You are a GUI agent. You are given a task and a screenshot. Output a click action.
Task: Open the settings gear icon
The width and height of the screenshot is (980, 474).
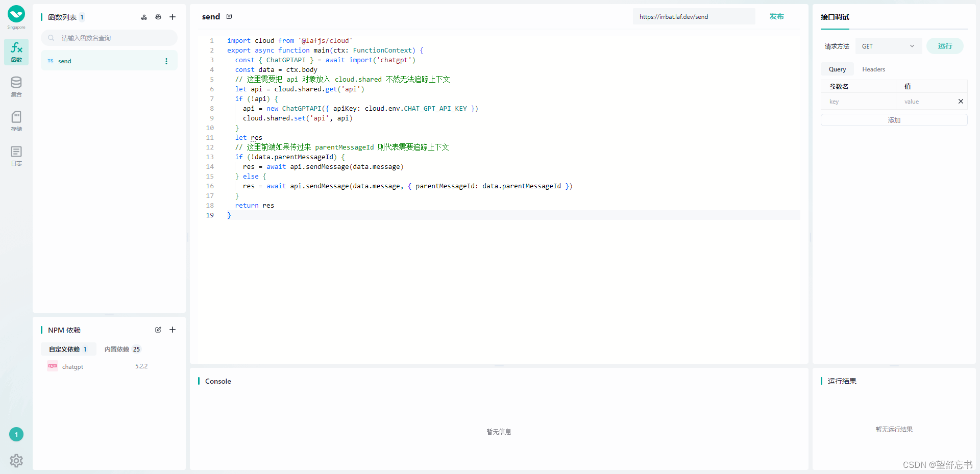click(x=16, y=461)
